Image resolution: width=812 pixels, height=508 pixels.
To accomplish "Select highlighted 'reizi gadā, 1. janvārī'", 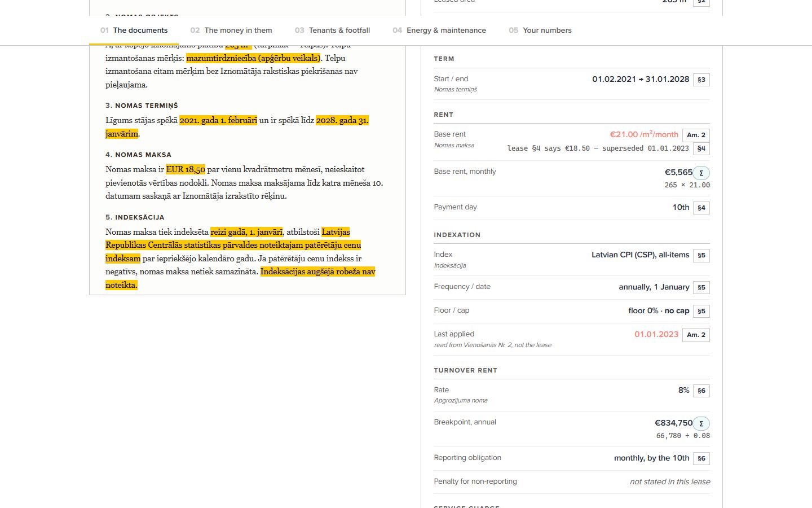I will pyautogui.click(x=246, y=232).
